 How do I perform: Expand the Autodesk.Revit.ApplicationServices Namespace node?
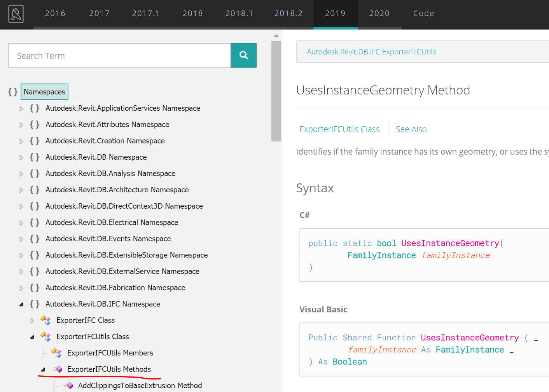[x=21, y=108]
